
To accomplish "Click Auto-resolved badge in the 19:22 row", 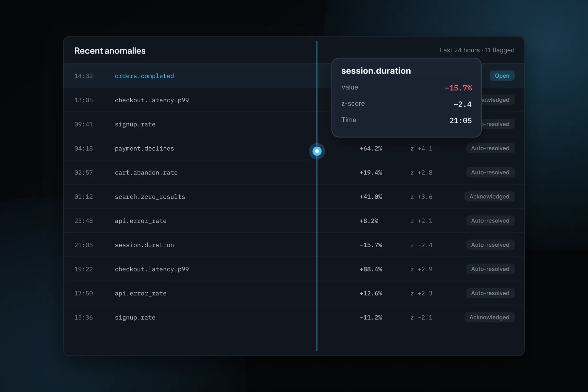I will (490, 269).
